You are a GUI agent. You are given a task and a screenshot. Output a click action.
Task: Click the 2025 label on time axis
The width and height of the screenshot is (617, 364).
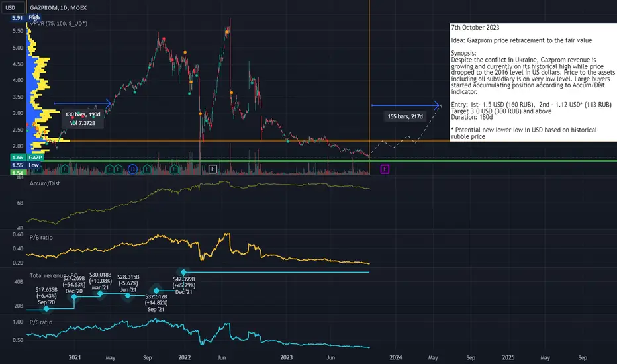pyautogui.click(x=508, y=357)
